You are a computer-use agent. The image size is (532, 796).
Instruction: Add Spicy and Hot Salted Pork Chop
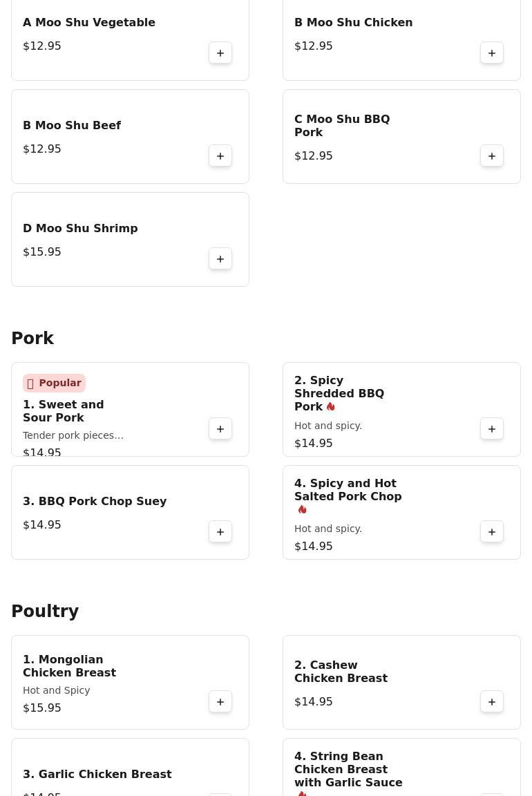tap(492, 532)
